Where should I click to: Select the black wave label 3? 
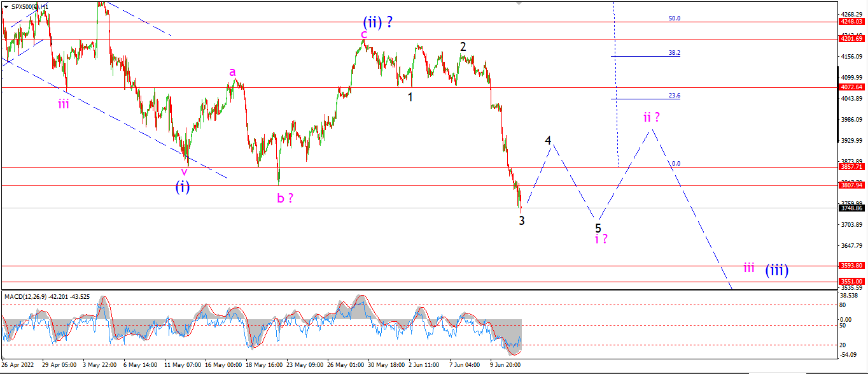(521, 220)
